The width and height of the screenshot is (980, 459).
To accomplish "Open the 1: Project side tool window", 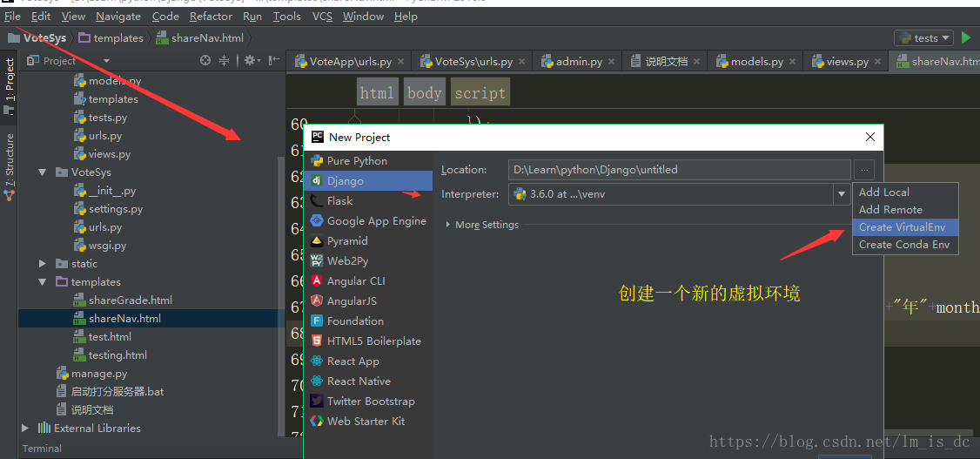I will [x=10, y=84].
